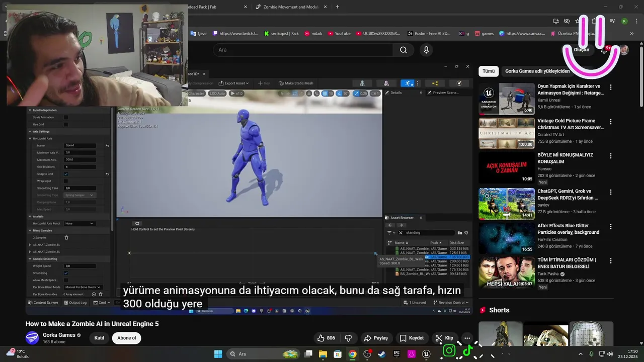Click the Klip scissors button
Viewport: 644px width, 362px height.
(444, 338)
